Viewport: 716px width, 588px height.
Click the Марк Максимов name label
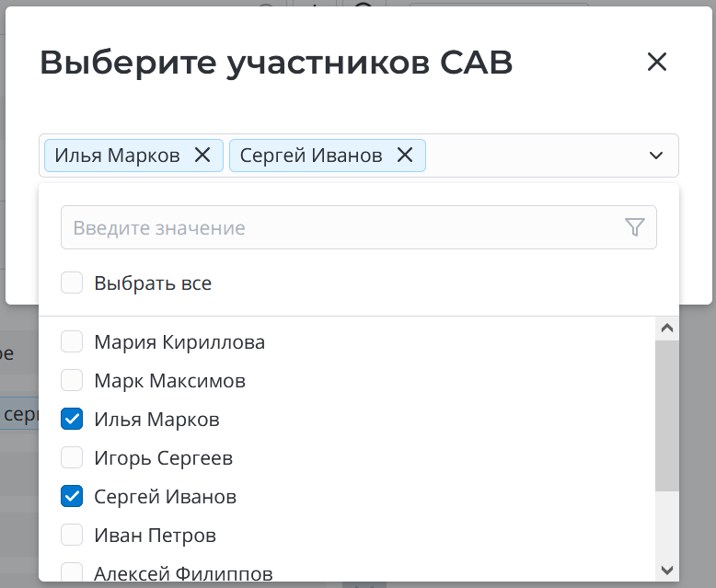point(169,380)
